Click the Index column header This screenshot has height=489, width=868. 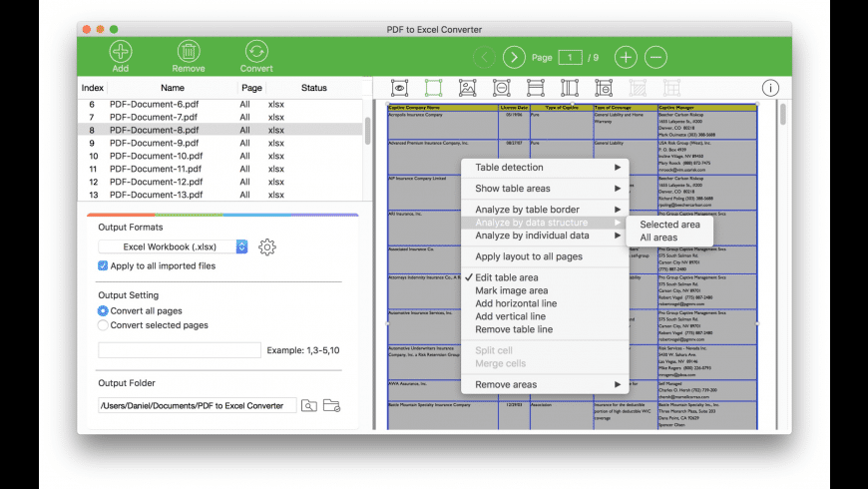click(x=92, y=88)
